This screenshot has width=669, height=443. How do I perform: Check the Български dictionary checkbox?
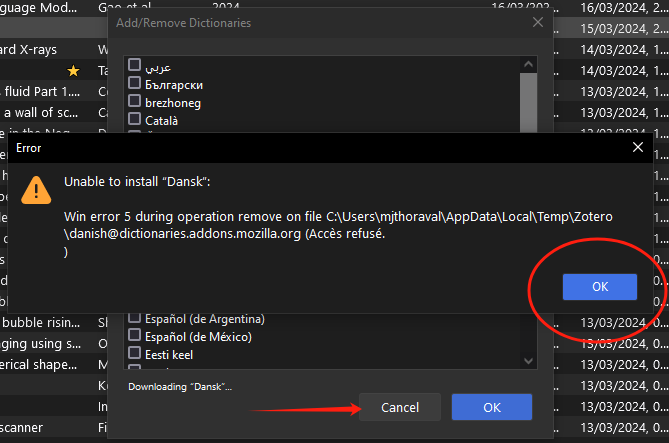134,83
